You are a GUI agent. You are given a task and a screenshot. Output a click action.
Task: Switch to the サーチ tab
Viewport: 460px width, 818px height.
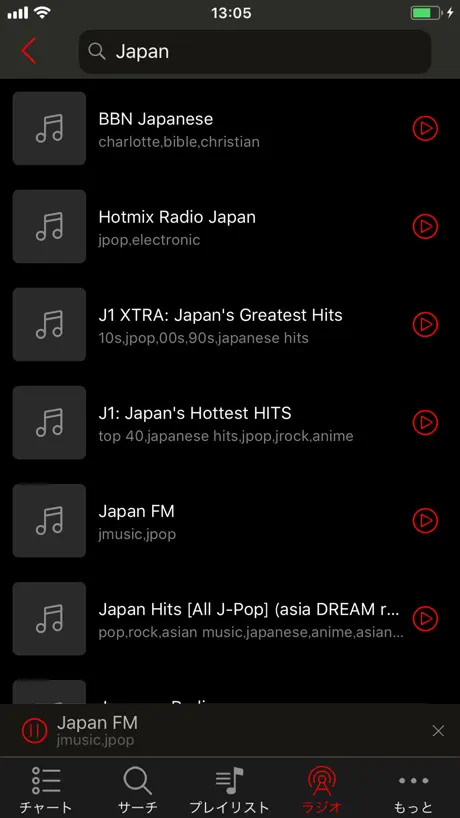[x=138, y=789]
